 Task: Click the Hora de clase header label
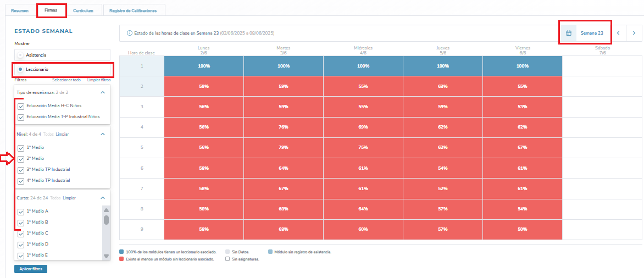pyautogui.click(x=141, y=53)
